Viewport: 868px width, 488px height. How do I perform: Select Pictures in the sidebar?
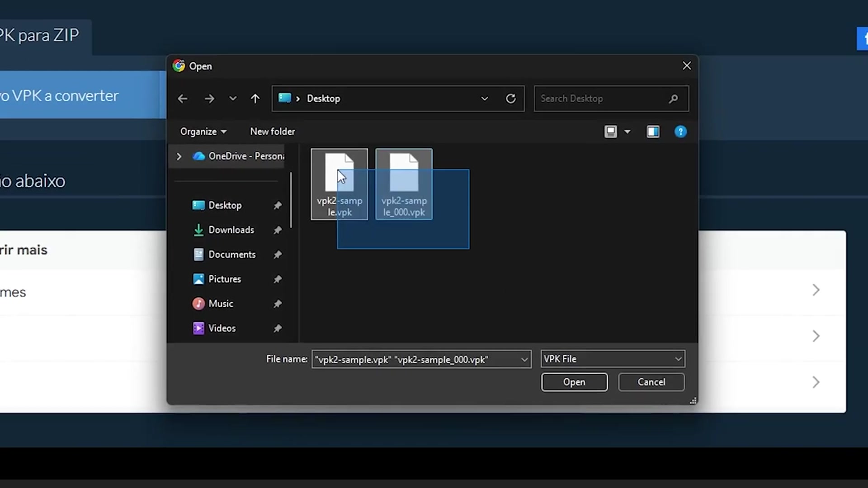(x=225, y=279)
